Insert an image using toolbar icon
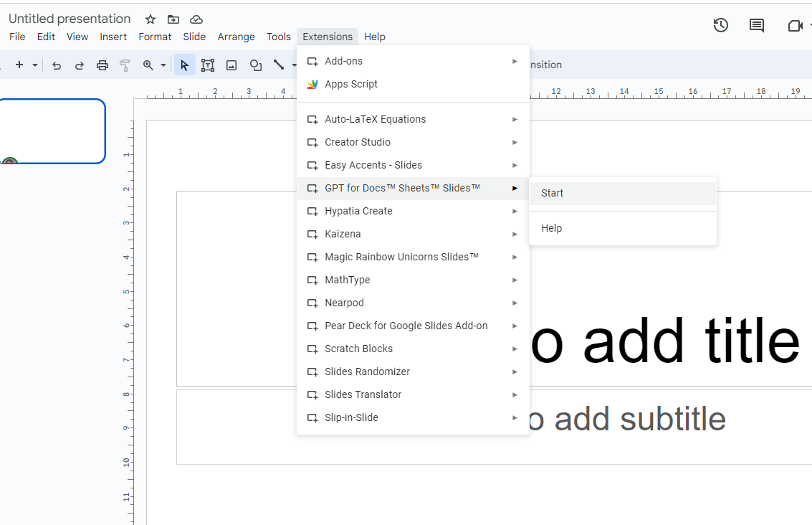812x525 pixels. coord(231,65)
